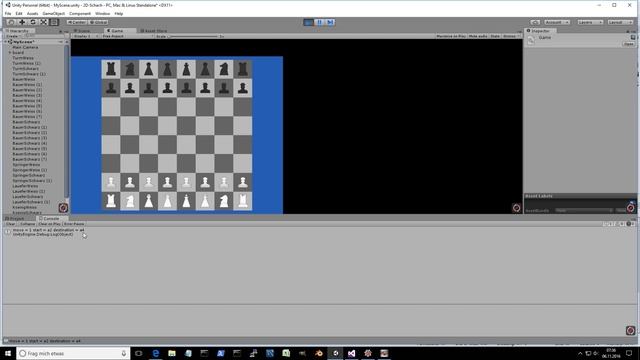Switch to the Asset Store tab
Viewport: 640px width, 360px height.
(153, 31)
